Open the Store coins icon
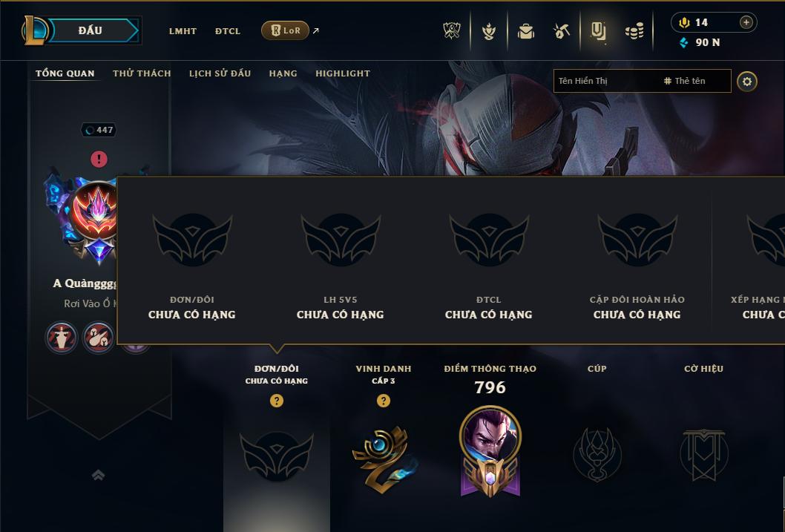Image resolution: width=785 pixels, height=532 pixels. pos(634,31)
